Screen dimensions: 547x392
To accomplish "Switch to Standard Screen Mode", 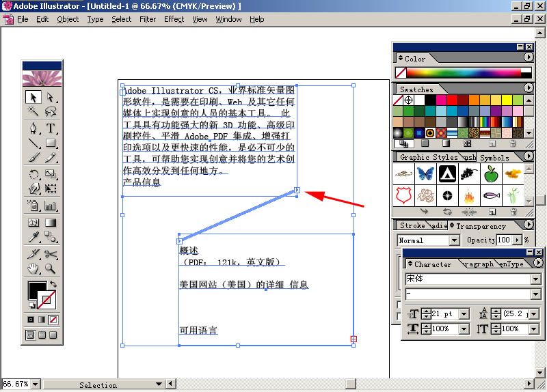I will (x=31, y=335).
